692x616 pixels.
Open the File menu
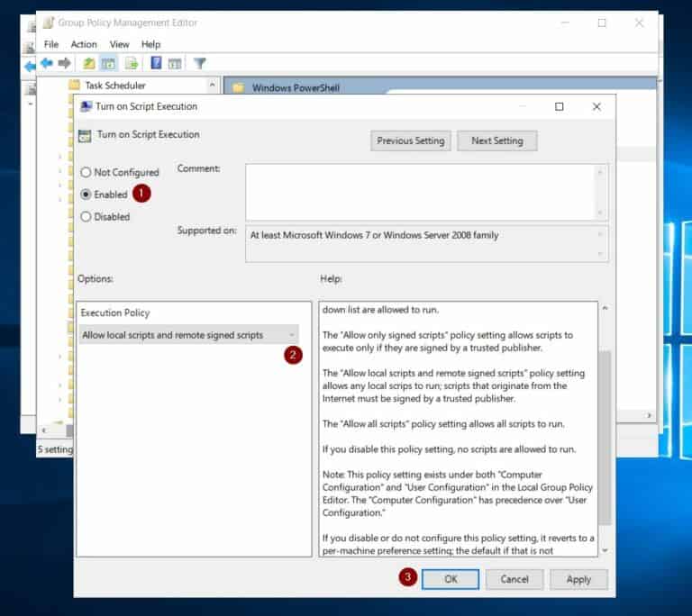(x=51, y=44)
